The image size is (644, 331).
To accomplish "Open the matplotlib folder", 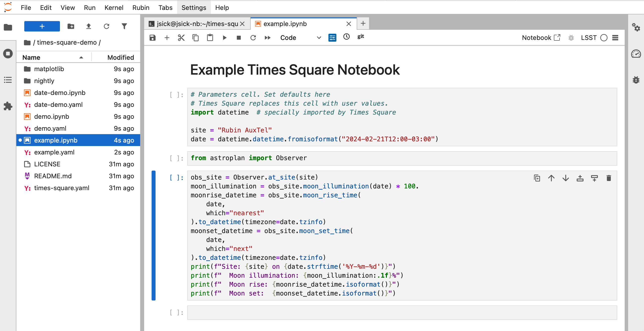I will click(x=79, y=69).
